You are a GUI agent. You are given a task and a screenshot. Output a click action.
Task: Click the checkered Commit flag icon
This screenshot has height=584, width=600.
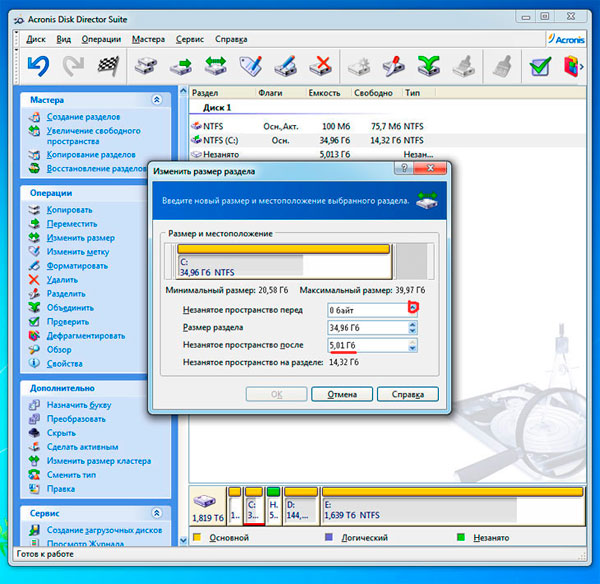click(107, 67)
